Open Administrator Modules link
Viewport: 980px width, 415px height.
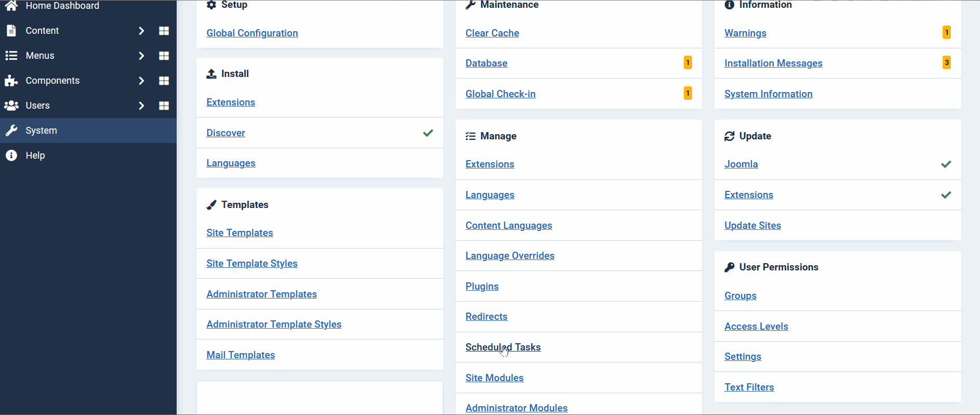point(517,408)
